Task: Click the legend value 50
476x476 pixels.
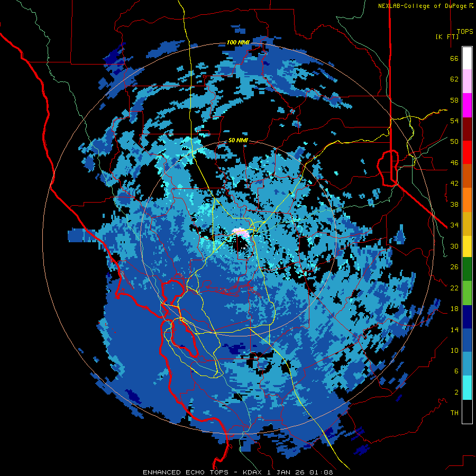Action: pos(454,142)
